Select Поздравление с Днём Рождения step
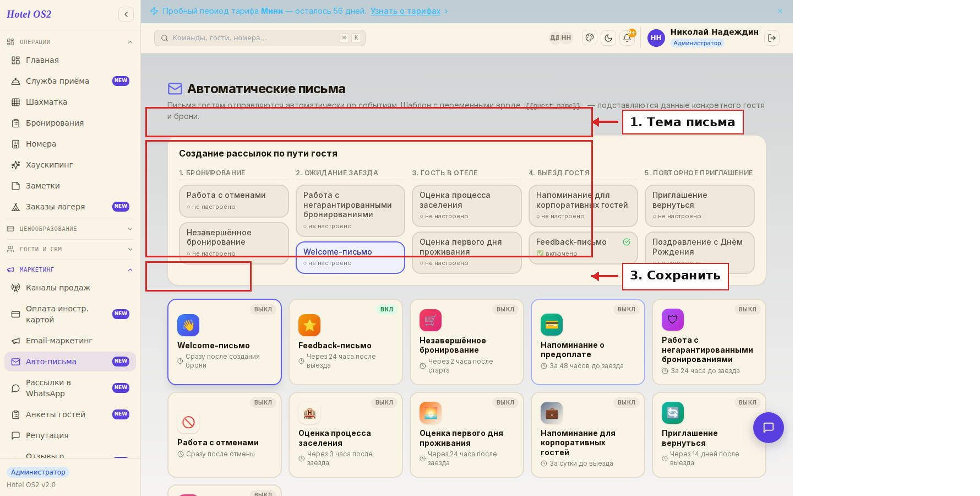Viewport: 980px width, 496px height. pos(700,252)
